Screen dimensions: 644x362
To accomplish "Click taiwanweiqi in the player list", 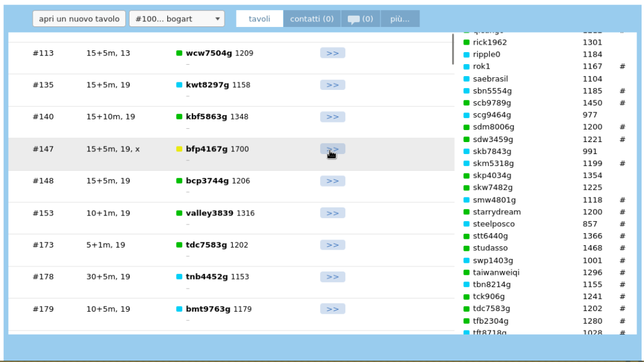I will coord(496,273).
